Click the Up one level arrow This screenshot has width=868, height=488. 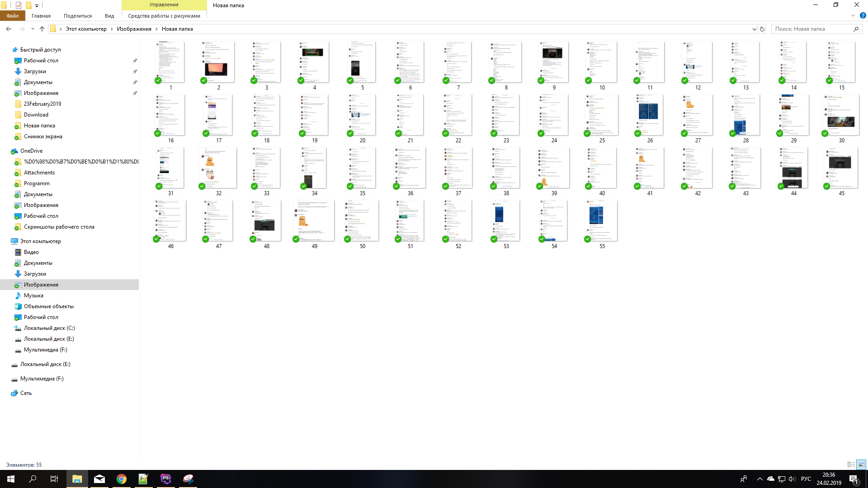[x=42, y=29]
